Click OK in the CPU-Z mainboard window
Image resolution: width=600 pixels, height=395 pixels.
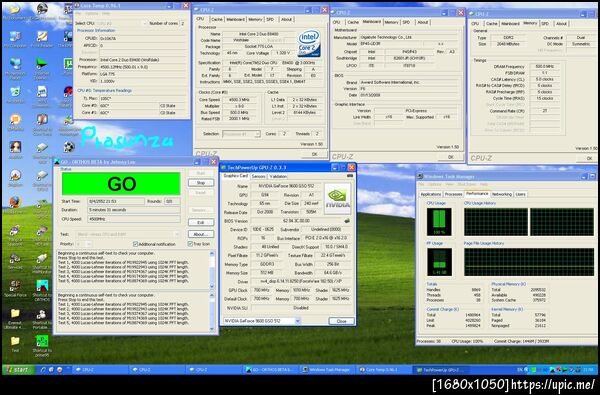click(451, 157)
